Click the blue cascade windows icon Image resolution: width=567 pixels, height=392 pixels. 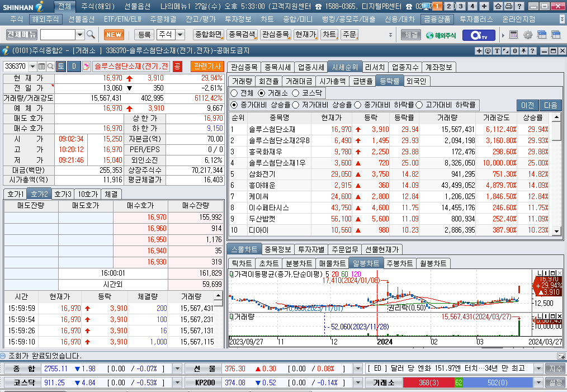pos(542,35)
